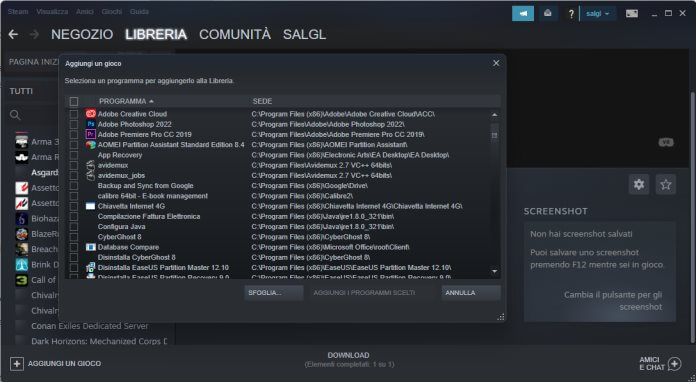
Task: Click the avidemux program icon
Action: click(x=91, y=165)
